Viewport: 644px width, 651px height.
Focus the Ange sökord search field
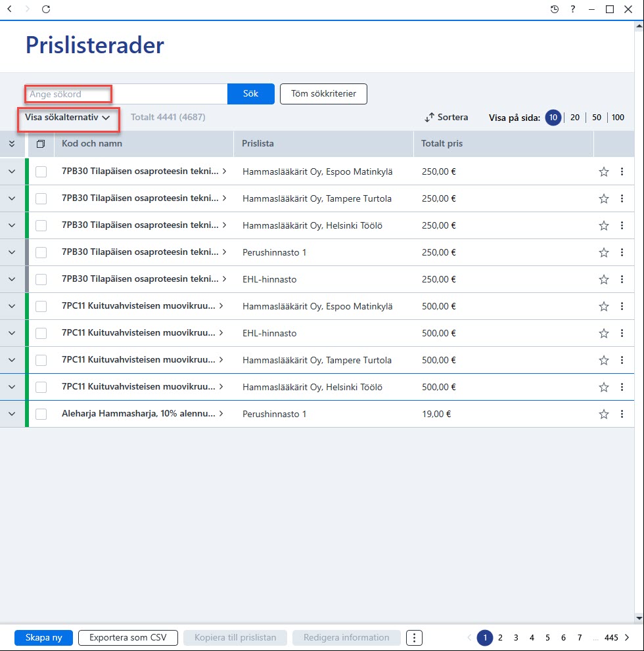click(x=126, y=94)
